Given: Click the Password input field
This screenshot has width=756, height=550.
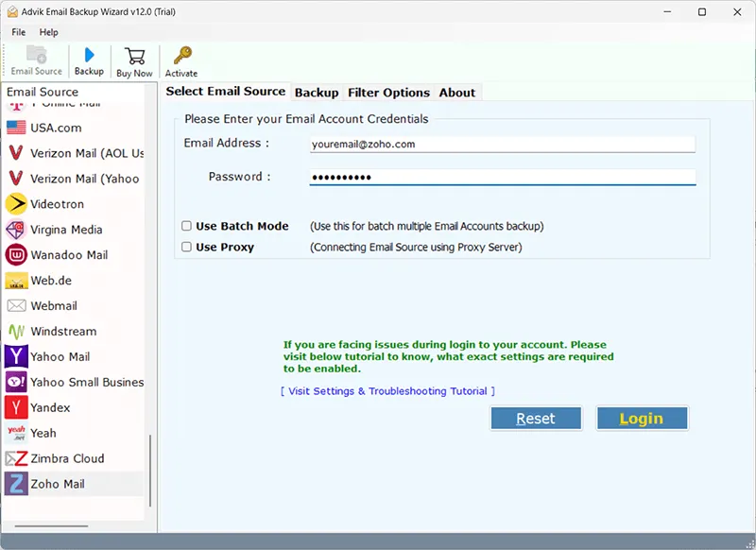Looking at the screenshot, I should pyautogui.click(x=502, y=177).
